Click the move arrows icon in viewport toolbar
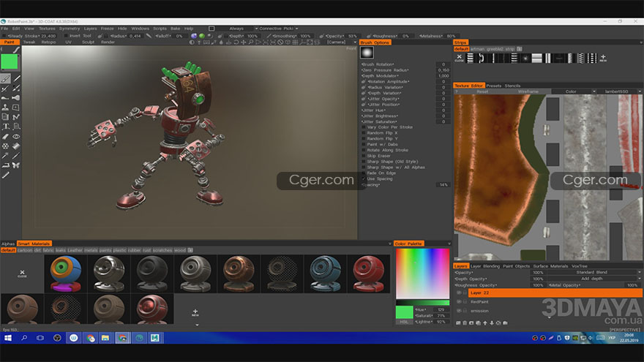This screenshot has height=362, width=644. coord(243,42)
